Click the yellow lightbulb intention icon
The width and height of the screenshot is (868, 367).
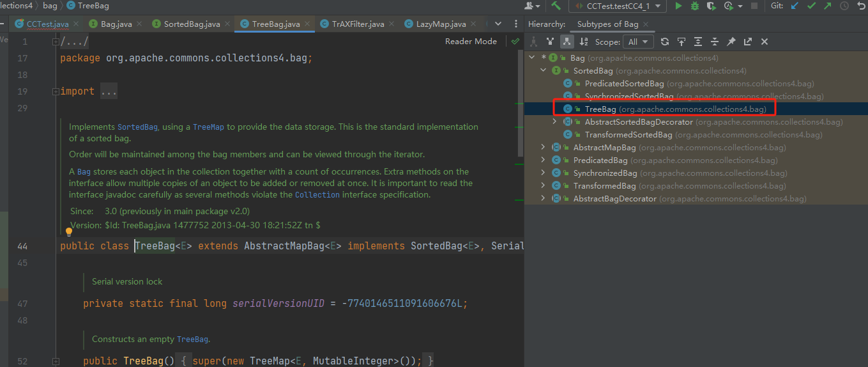coord(69,233)
